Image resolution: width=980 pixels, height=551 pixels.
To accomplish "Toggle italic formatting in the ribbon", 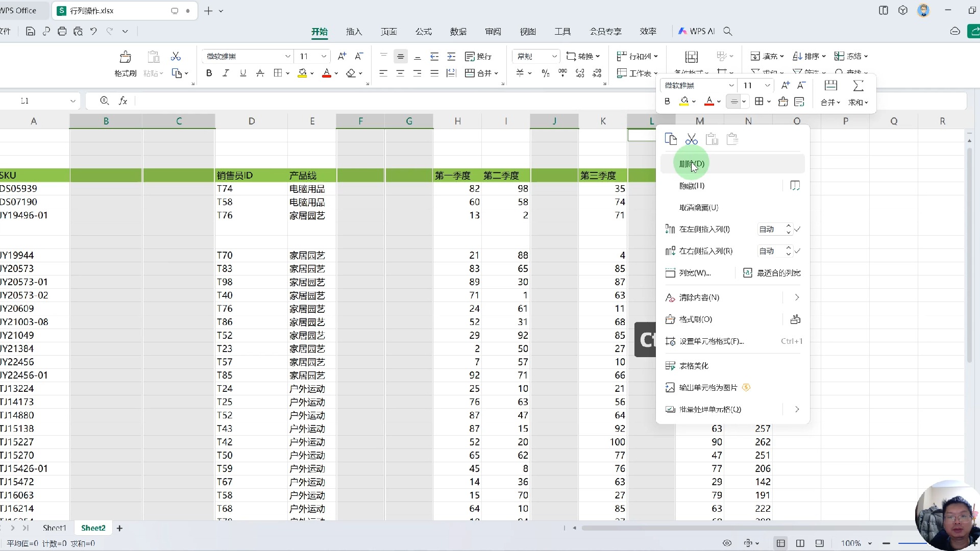I will [x=226, y=73].
